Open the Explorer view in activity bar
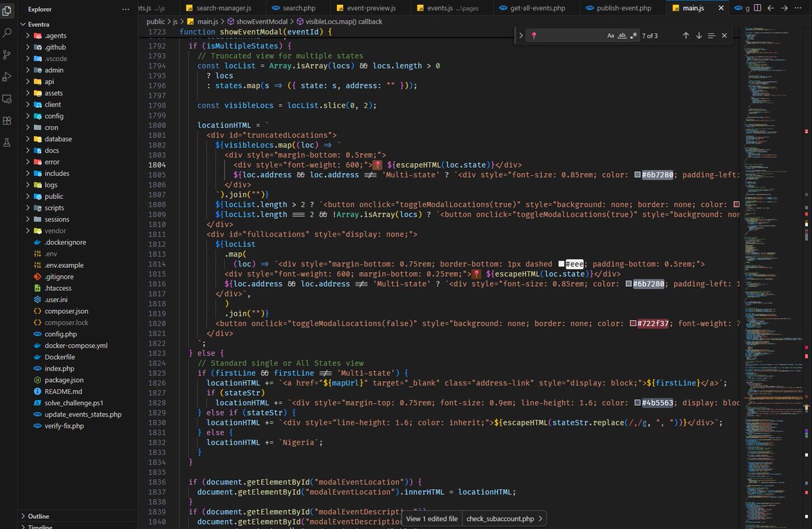This screenshot has width=812, height=529. (7, 10)
